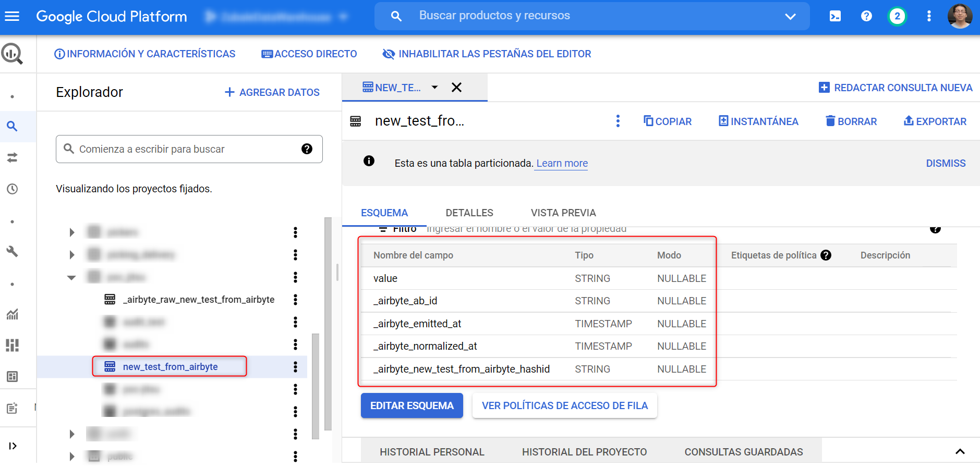Click the help icon in Explorer search box
The image size is (980, 468).
[x=307, y=149]
